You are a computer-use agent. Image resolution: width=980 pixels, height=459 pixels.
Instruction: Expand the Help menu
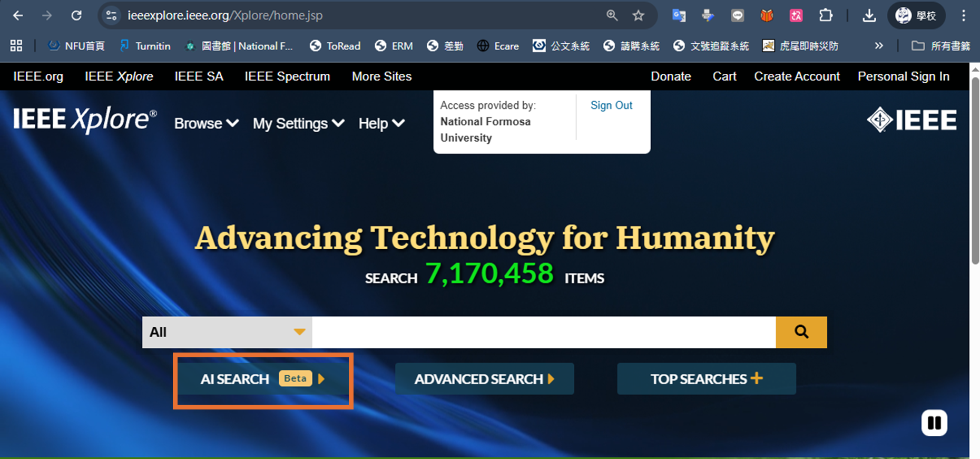click(x=381, y=123)
